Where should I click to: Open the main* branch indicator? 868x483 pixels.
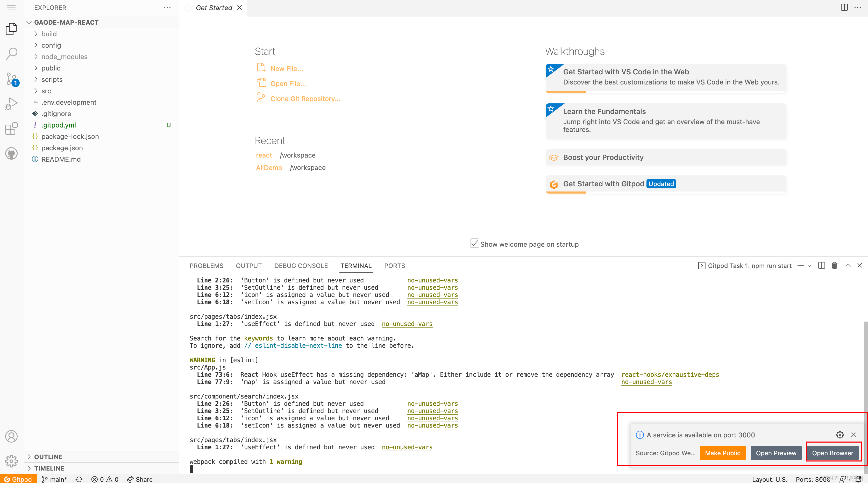[54, 479]
